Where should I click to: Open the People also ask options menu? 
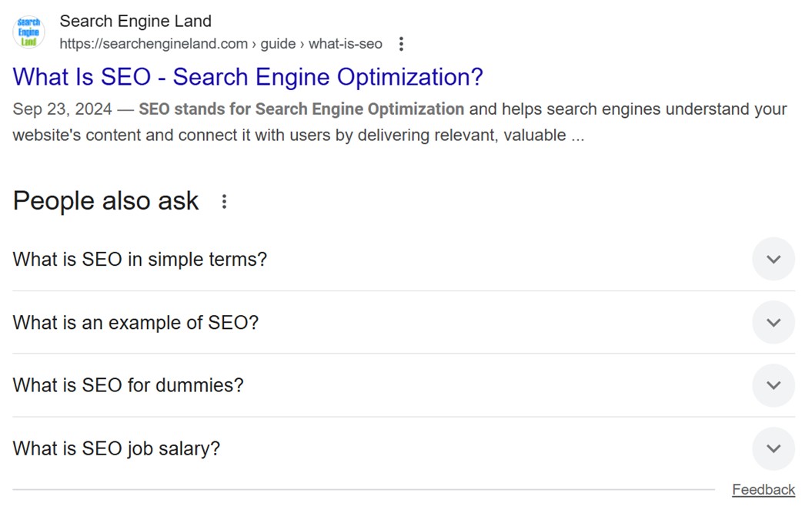point(223,201)
